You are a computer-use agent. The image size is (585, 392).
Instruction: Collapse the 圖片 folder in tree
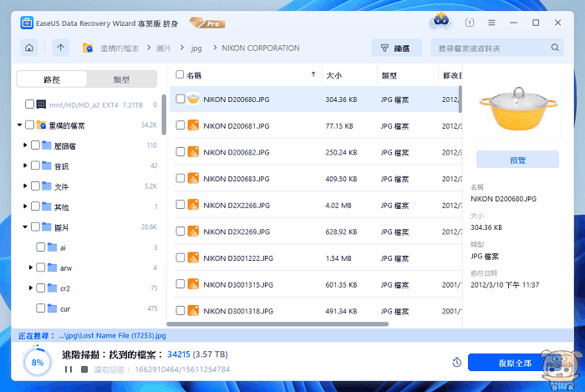pyautogui.click(x=25, y=227)
